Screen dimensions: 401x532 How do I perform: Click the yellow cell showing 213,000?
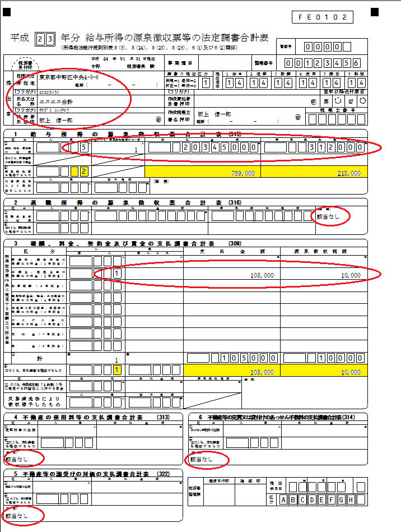pyautogui.click(x=314, y=172)
